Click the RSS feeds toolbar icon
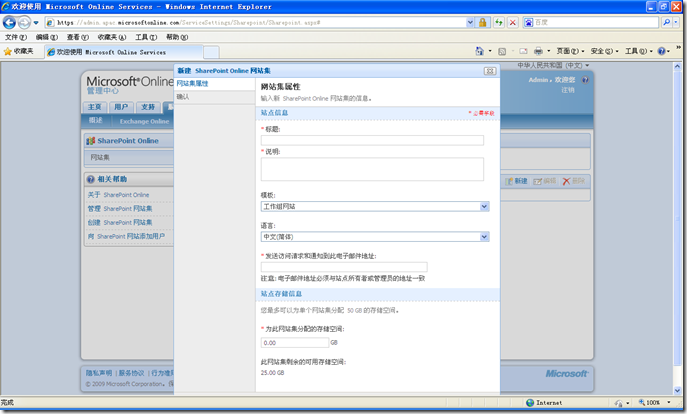Image resolution: width=687 pixels, height=414 pixels. [x=502, y=51]
